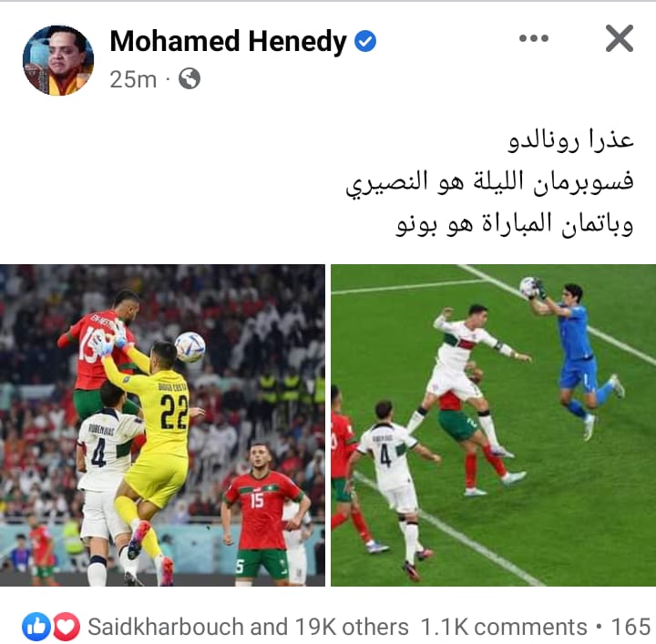
Task: Click the last Arabic caption line
Action: (515, 225)
